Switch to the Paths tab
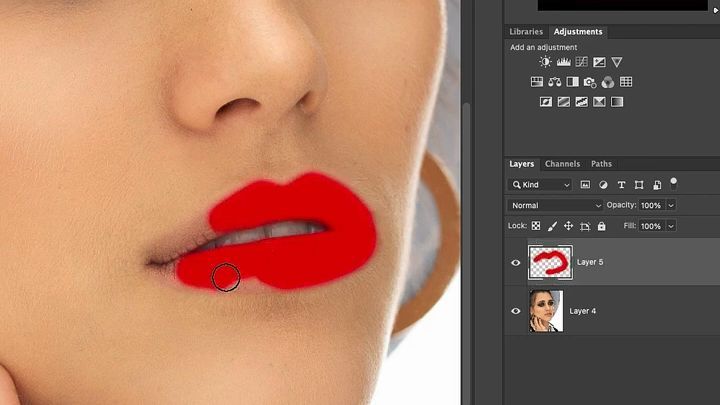This screenshot has height=405, width=720. click(601, 164)
